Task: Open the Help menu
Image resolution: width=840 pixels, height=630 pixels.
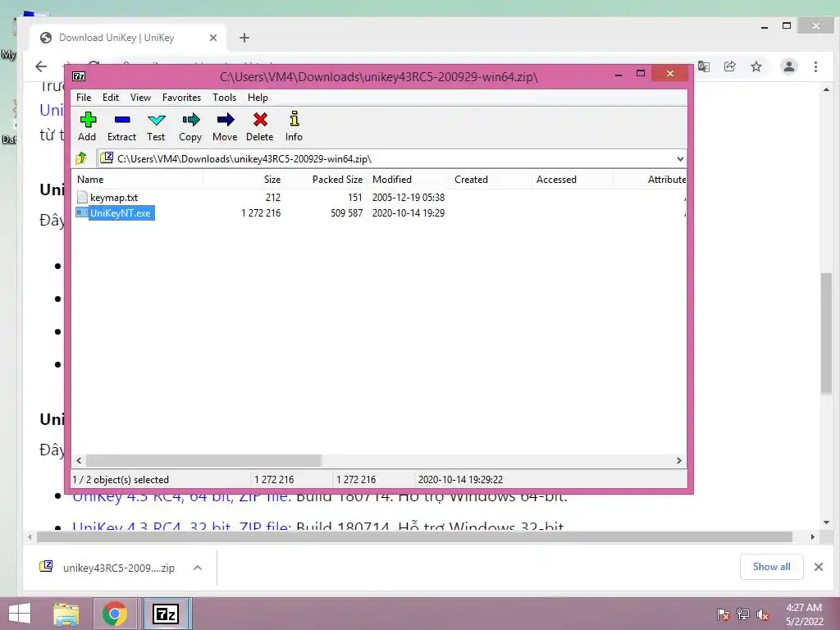Action: (258, 98)
